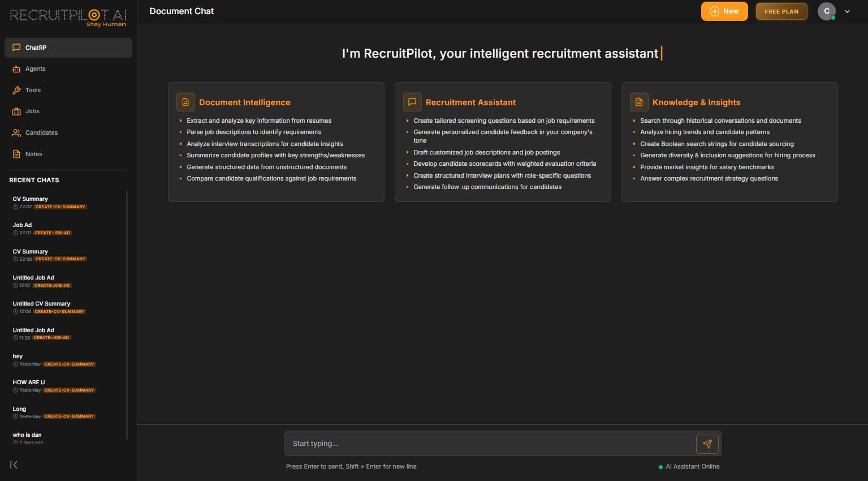Click the AI Assistant Online status
Screen dimensions: 868x481
689,467
